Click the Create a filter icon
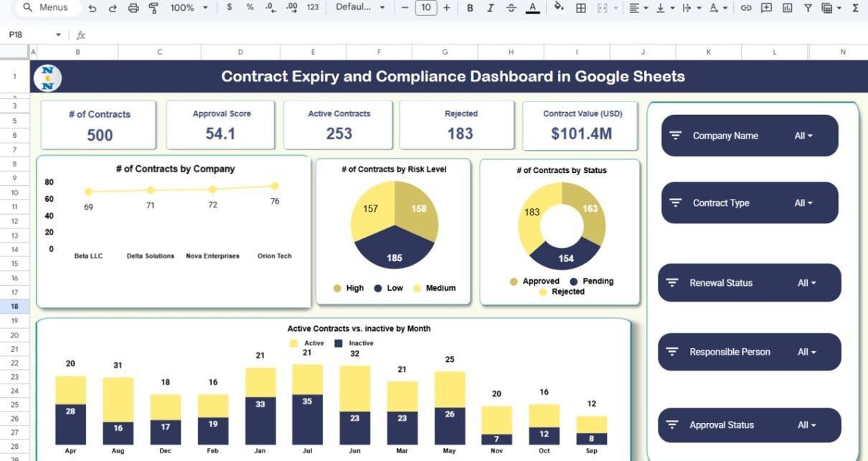The image size is (868, 461). 808,8
